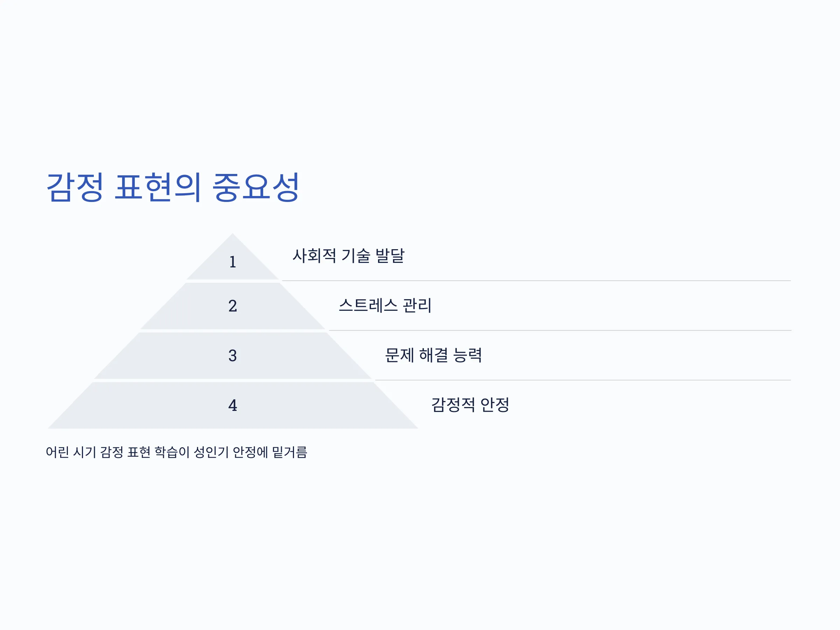Click the slide title 감정 표현의 중요성
This screenshot has width=840, height=630.
[173, 187]
